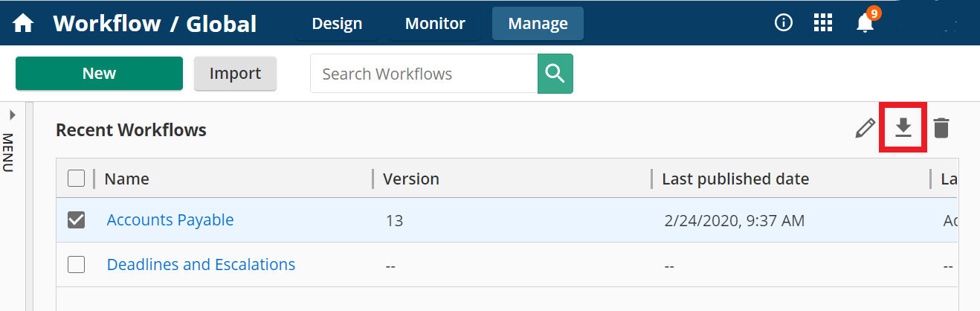
Task: Focus the Search Workflows field
Action: click(424, 74)
